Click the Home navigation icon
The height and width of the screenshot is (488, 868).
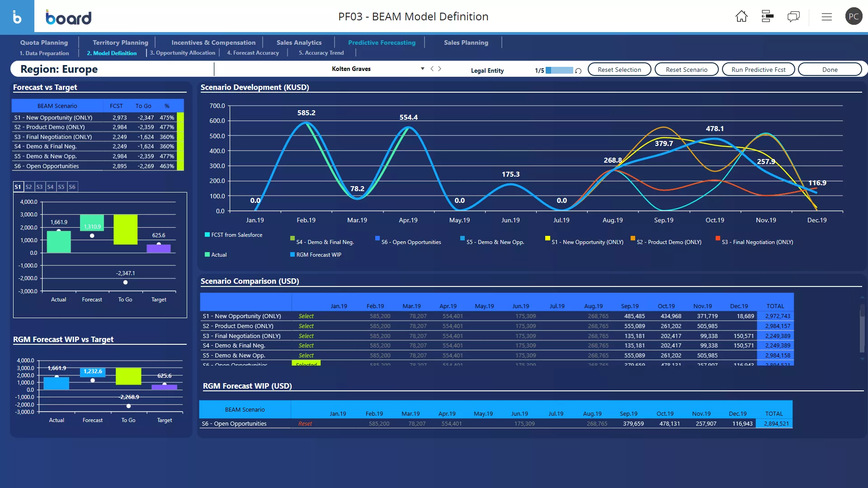tap(741, 16)
